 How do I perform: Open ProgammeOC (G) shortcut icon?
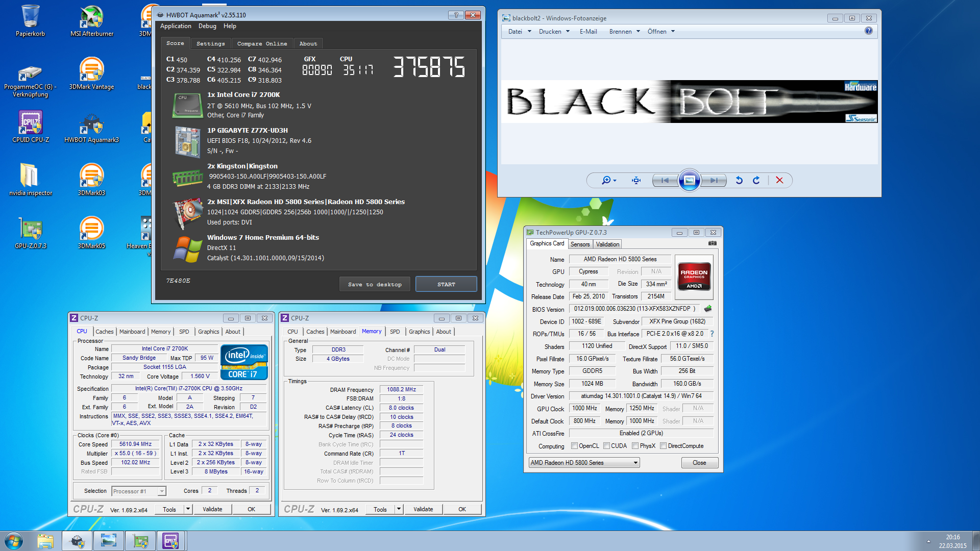tap(30, 81)
